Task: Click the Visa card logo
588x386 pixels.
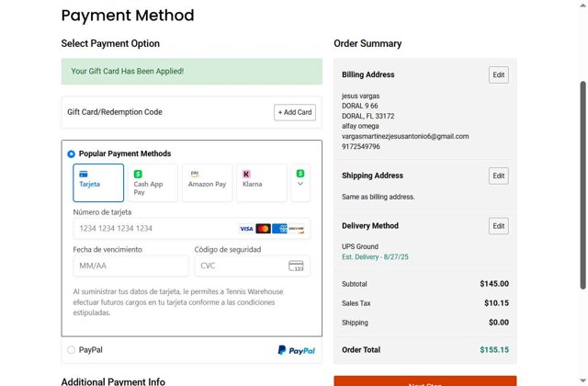Action: (x=246, y=229)
